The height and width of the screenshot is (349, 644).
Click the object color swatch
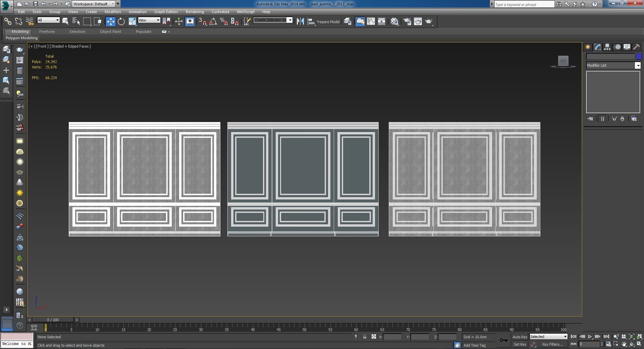coord(639,56)
